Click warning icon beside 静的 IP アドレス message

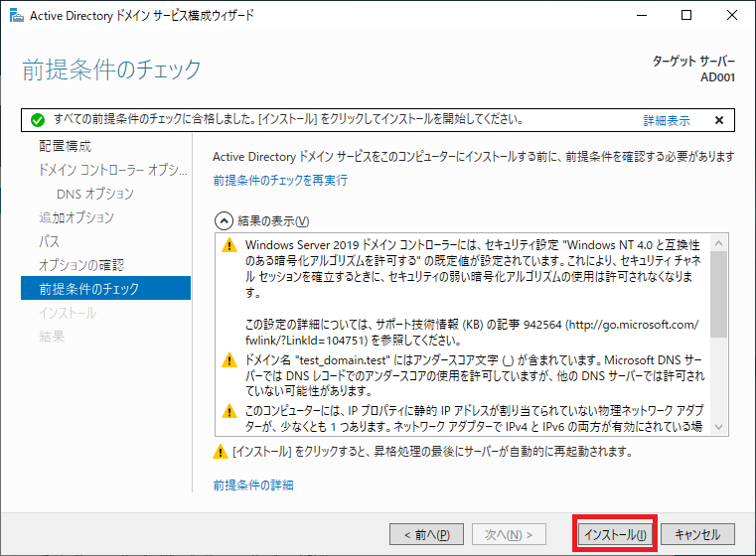[229, 410]
